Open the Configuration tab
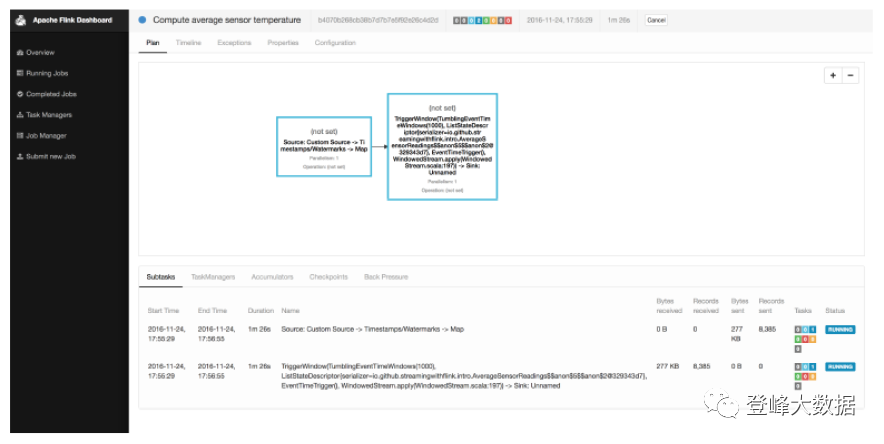 click(335, 43)
